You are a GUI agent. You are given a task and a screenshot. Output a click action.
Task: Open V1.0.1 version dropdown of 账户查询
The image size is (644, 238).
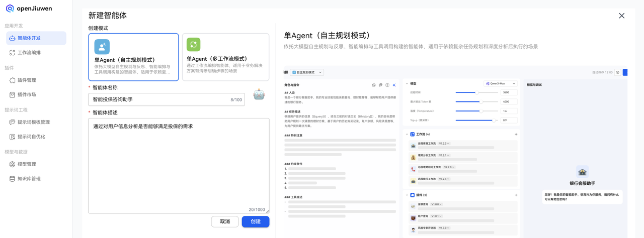436,216
